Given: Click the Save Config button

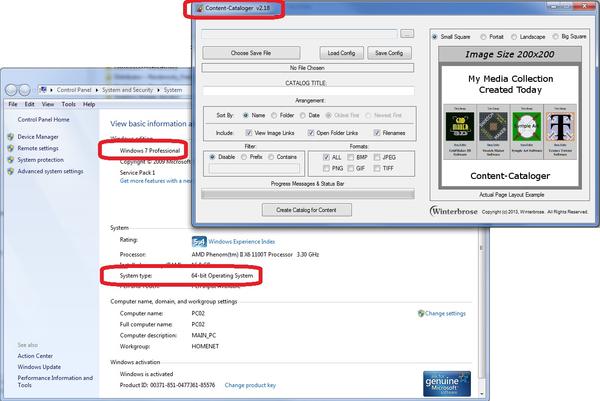Looking at the screenshot, I should tap(389, 53).
